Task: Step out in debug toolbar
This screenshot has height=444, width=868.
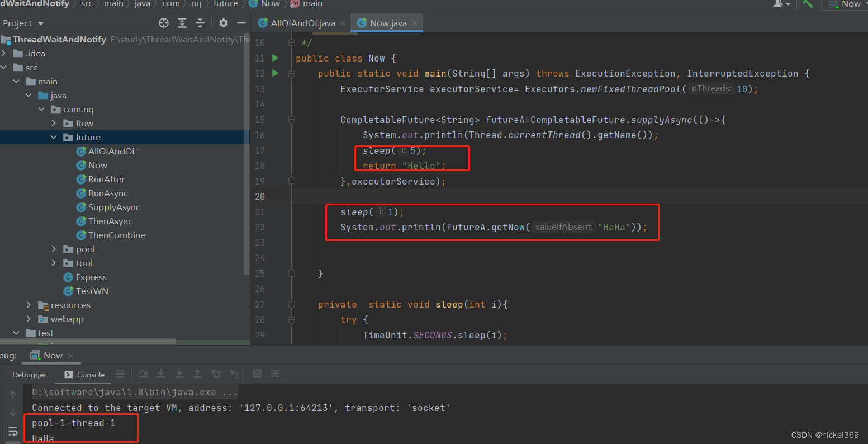Action: [x=197, y=374]
